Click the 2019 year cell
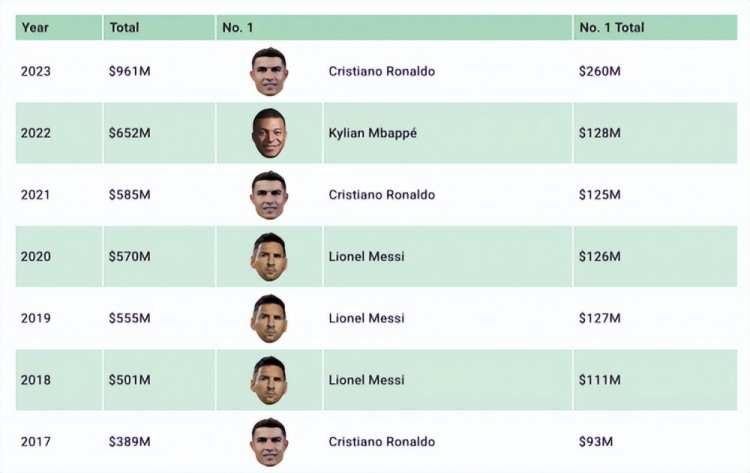The image size is (750, 473). click(x=36, y=318)
